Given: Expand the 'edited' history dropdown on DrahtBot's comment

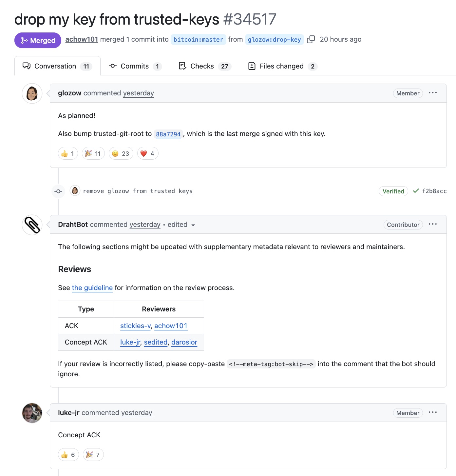Looking at the screenshot, I should (x=180, y=225).
